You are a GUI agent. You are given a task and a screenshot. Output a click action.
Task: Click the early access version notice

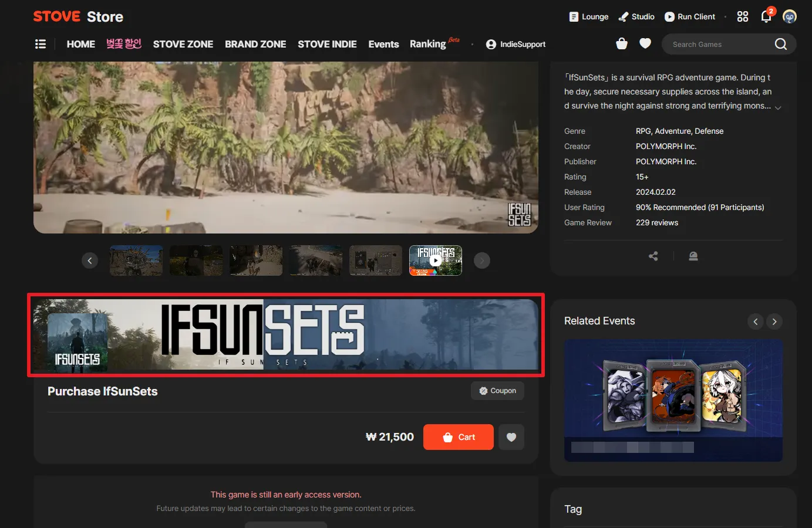[x=286, y=495]
